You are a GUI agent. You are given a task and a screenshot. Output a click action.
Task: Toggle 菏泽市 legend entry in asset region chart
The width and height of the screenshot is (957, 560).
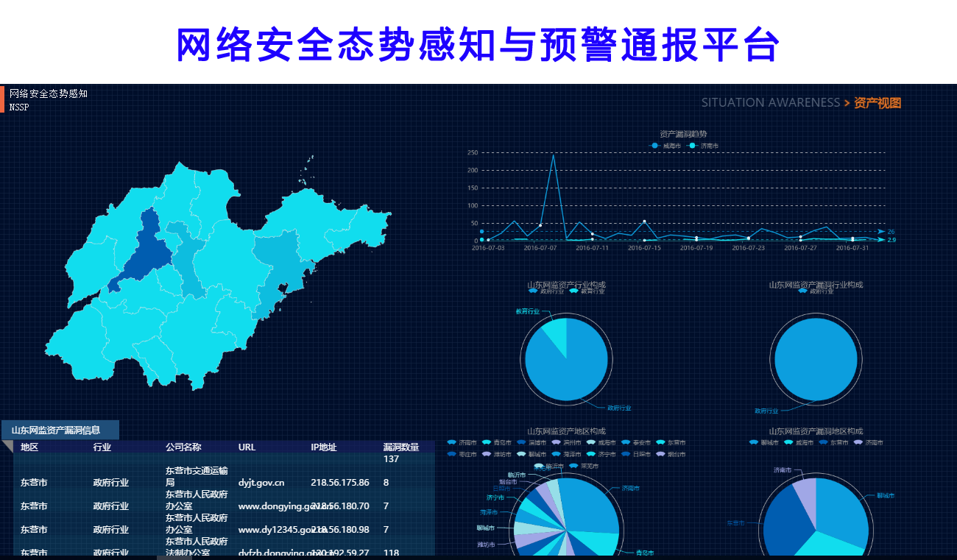click(x=566, y=455)
